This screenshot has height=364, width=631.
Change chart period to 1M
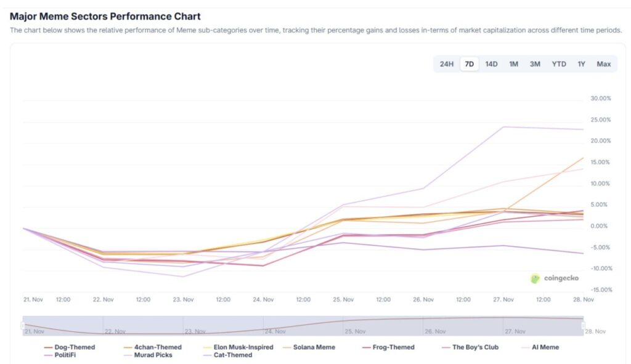tap(513, 64)
